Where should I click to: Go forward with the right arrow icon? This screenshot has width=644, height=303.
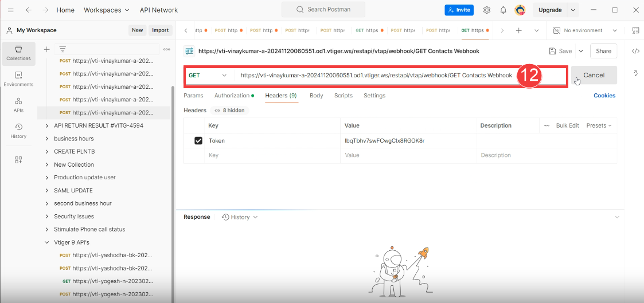pyautogui.click(x=45, y=10)
